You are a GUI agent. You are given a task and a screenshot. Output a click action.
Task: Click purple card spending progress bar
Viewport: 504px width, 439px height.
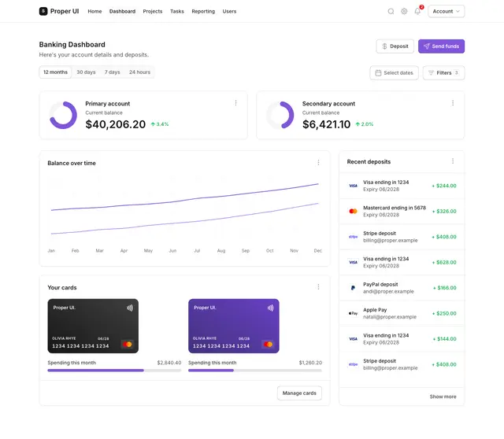[x=255, y=371]
